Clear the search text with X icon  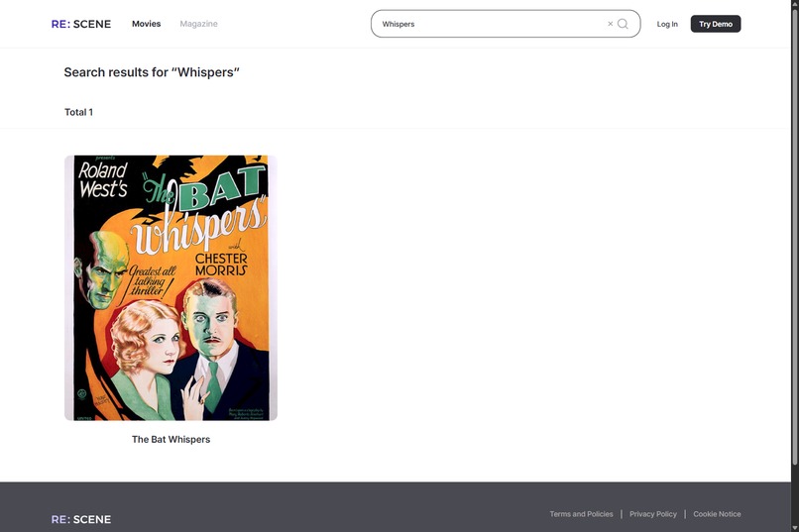tap(610, 24)
